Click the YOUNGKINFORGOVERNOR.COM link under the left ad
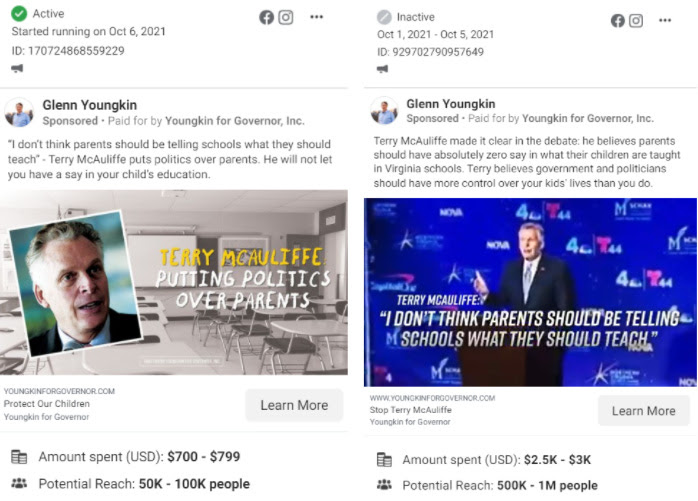The width and height of the screenshot is (698, 501). (x=59, y=391)
